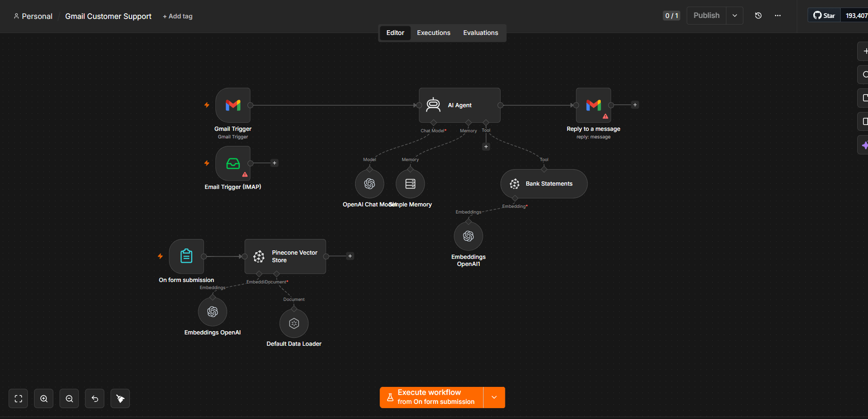
Task: Click the Default Data Loader node
Action: [x=294, y=323]
